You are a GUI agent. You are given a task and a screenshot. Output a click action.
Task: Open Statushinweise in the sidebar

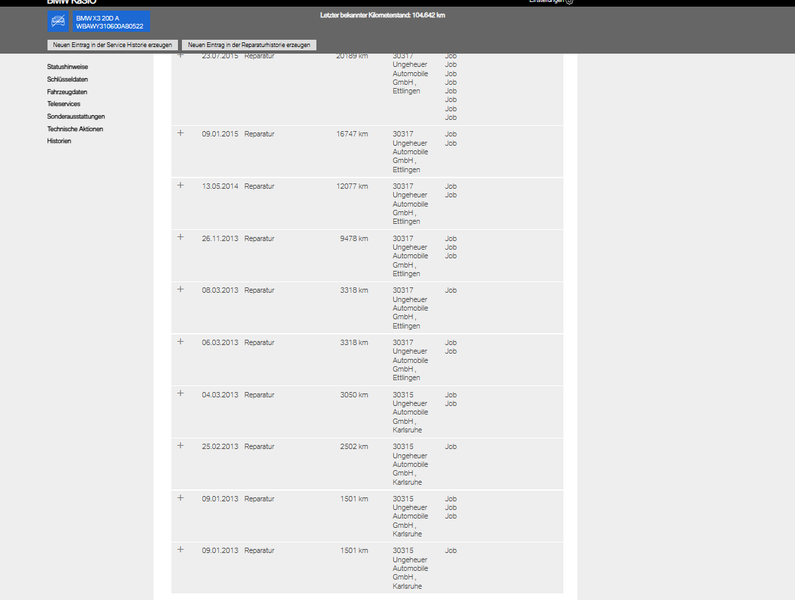coord(67,67)
